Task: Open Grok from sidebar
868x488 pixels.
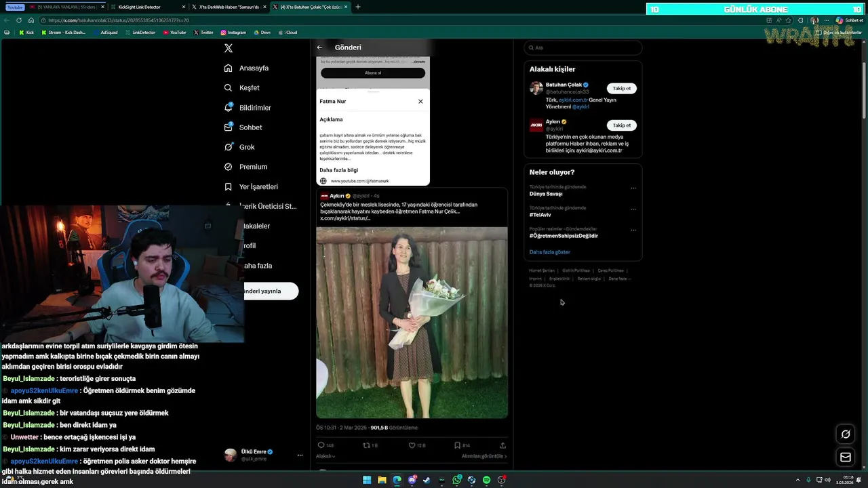Action: tap(239, 147)
